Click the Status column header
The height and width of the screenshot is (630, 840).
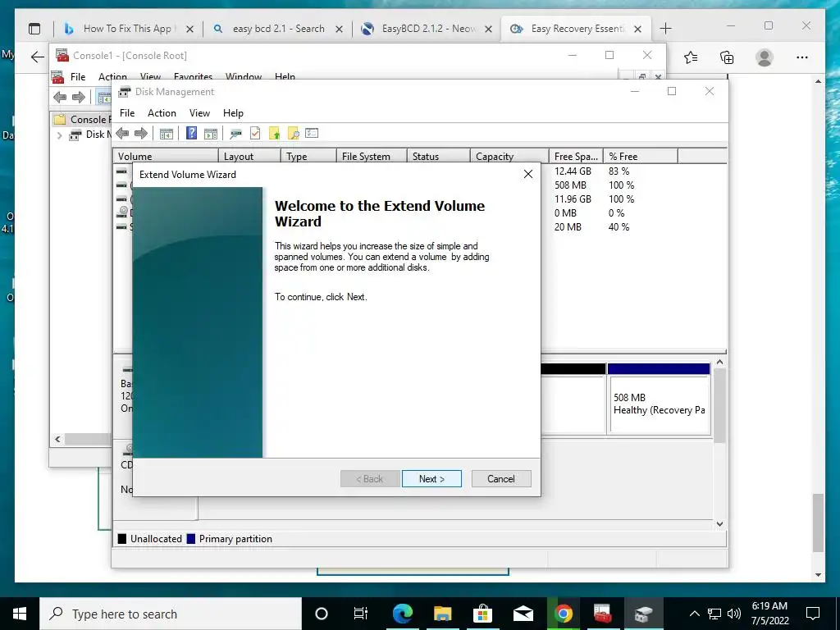(438, 157)
